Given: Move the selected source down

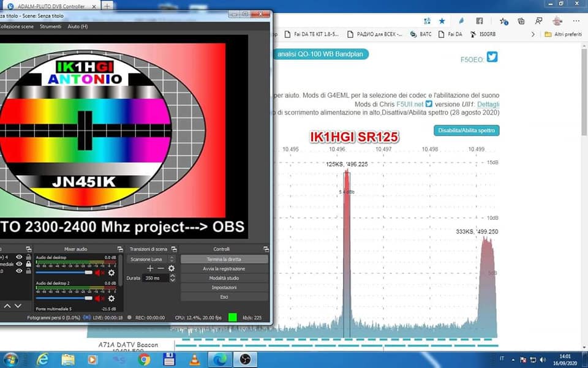Looking at the screenshot, I should point(18,306).
